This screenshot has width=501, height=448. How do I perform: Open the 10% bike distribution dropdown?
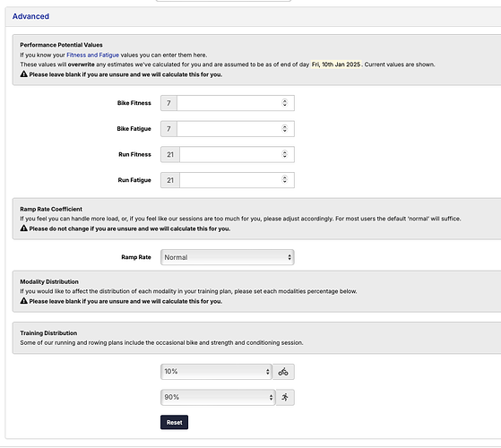click(x=216, y=372)
